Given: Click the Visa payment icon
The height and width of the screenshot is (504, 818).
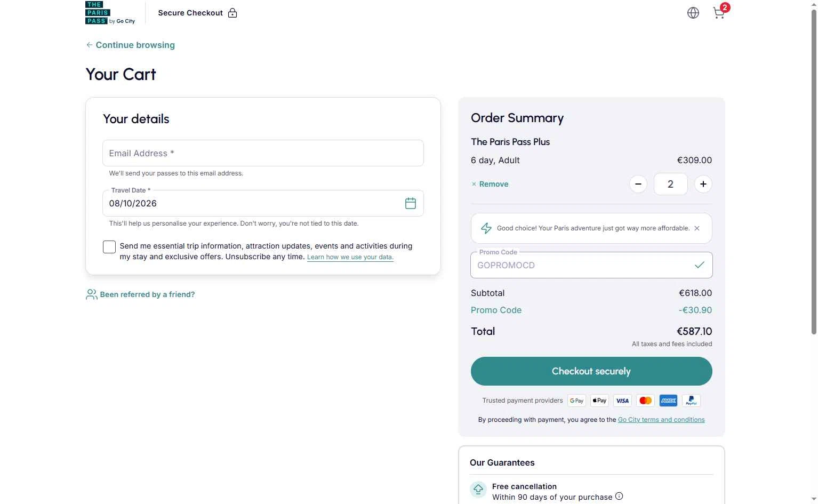Looking at the screenshot, I should (622, 401).
